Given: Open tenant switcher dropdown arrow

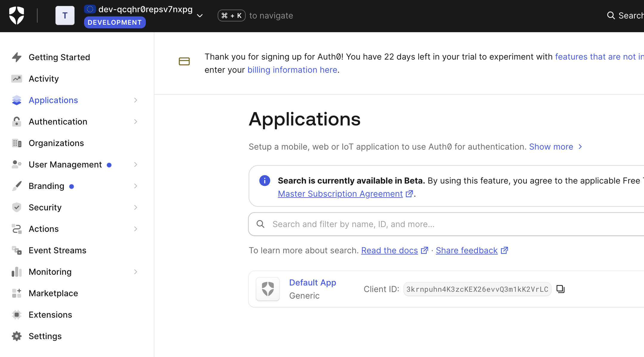Looking at the screenshot, I should 200,15.
